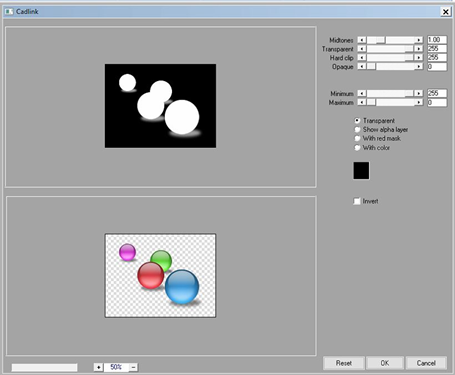Enable the Invert checkbox
Image resolution: width=455 pixels, height=375 pixels.
pos(357,201)
